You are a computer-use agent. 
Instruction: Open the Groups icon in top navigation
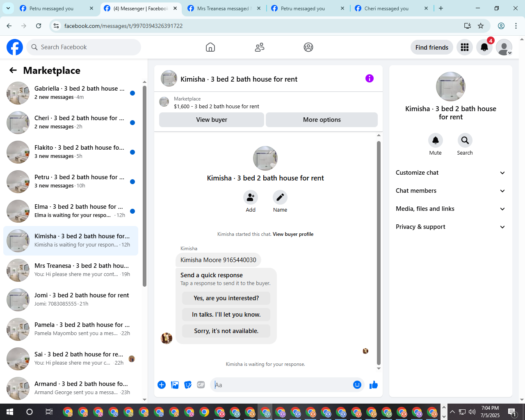coord(308,47)
